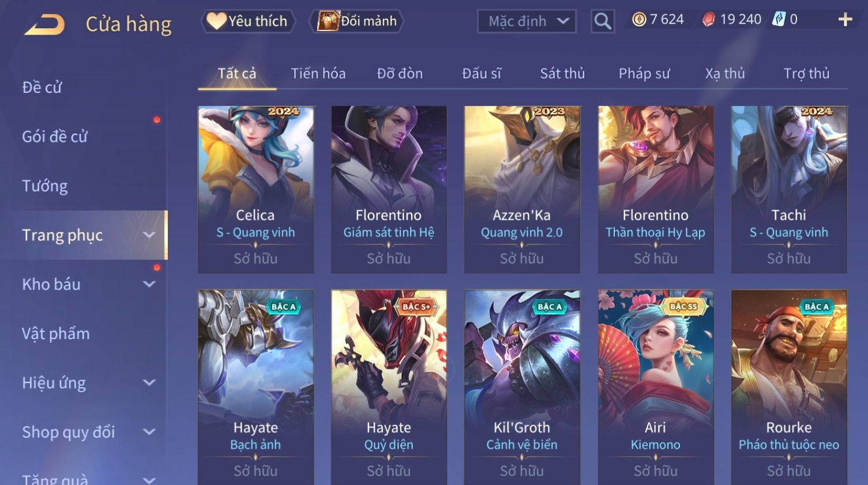Open the Gói đề cử menu item

55,137
